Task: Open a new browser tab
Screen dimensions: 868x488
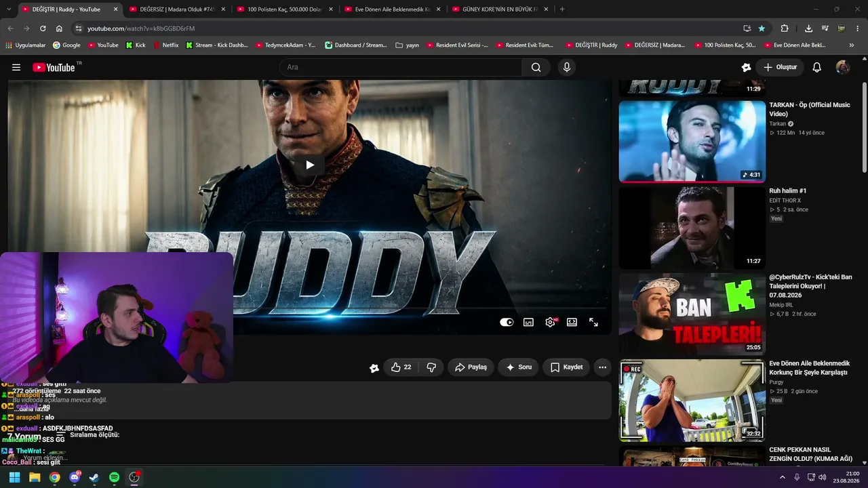Action: pyautogui.click(x=562, y=9)
